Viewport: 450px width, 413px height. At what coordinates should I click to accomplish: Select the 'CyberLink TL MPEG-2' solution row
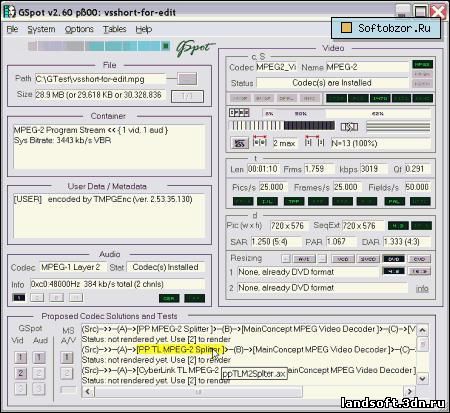click(x=249, y=370)
